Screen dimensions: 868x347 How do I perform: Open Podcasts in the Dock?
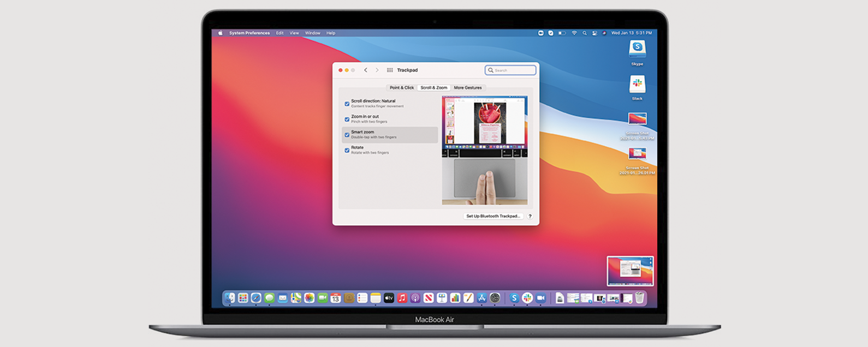(415, 298)
